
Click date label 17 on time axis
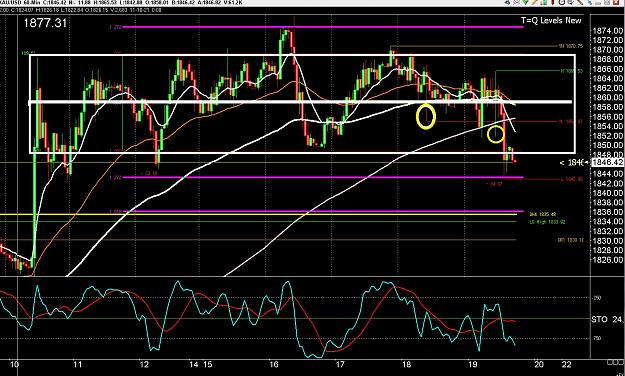click(x=340, y=365)
